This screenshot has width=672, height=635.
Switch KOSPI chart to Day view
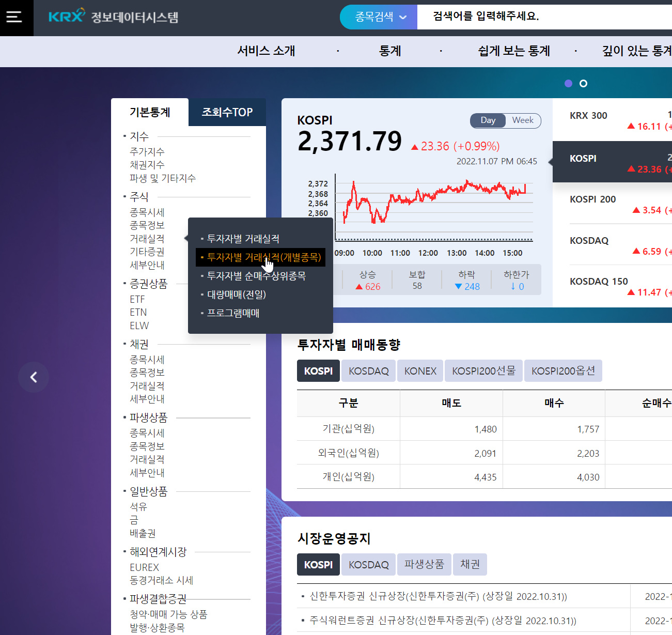[488, 120]
